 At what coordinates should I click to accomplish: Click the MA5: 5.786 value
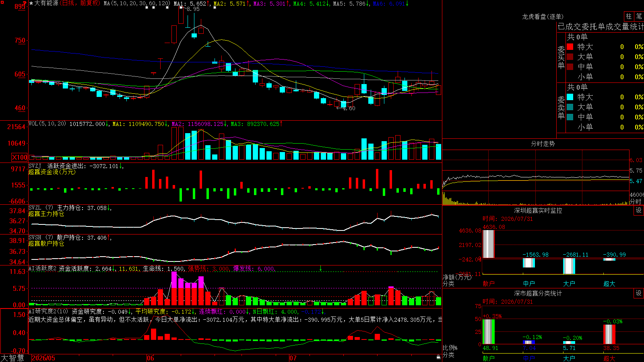pos(349,4)
